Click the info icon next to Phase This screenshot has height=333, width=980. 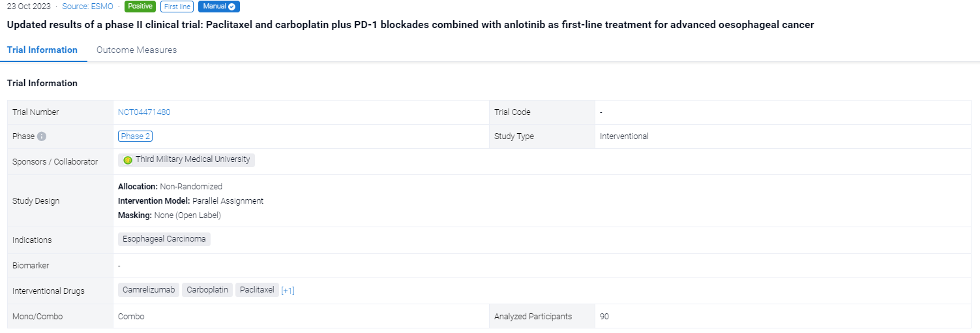[42, 136]
